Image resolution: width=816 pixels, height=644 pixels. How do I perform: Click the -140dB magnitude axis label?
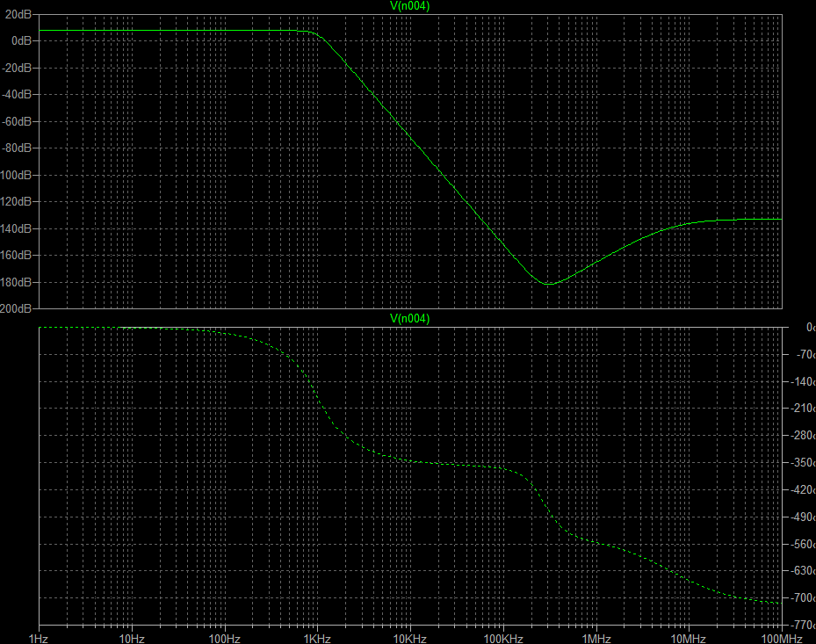(17, 228)
